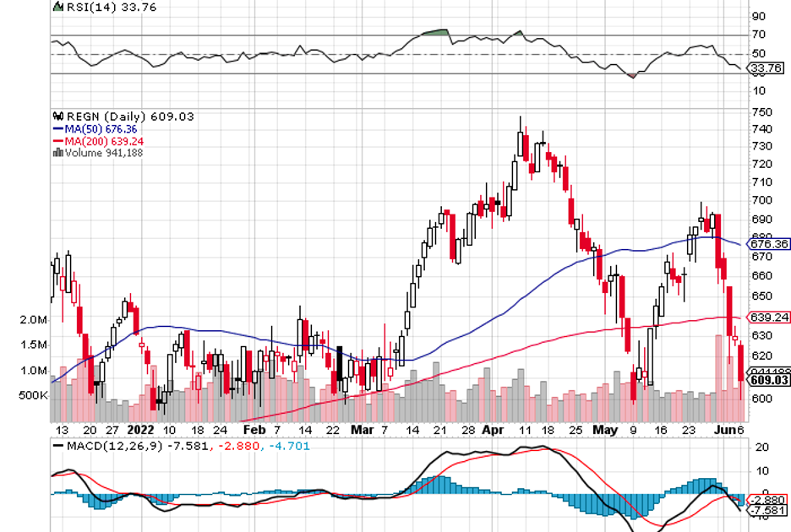Click the 1.5M volume axis label

click(x=34, y=345)
